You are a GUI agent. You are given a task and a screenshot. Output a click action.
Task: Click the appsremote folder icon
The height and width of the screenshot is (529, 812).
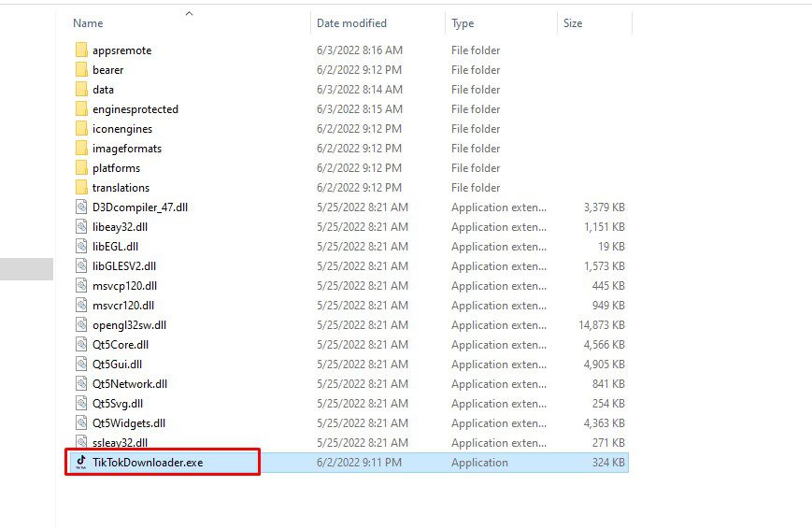(81, 50)
